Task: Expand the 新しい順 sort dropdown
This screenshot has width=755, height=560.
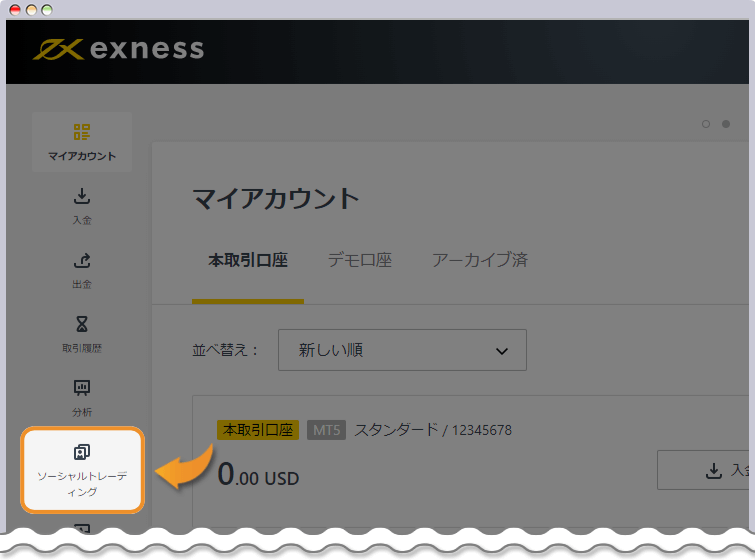Action: [402, 350]
